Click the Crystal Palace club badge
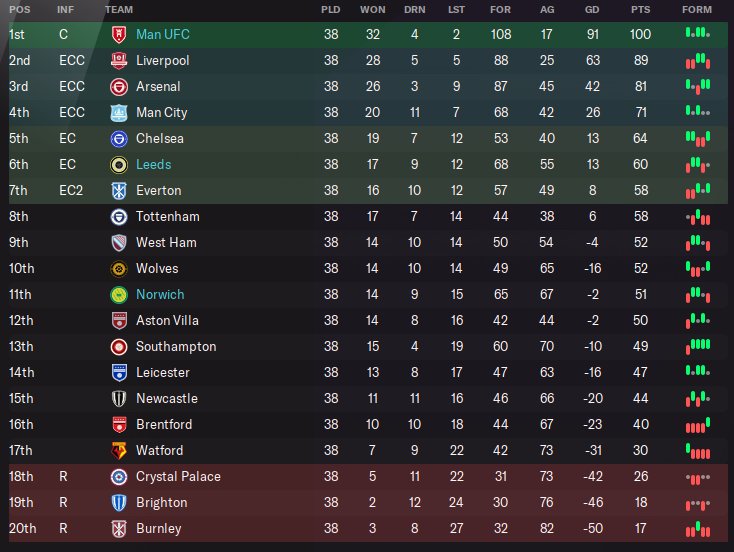This screenshot has width=734, height=552. (x=118, y=477)
